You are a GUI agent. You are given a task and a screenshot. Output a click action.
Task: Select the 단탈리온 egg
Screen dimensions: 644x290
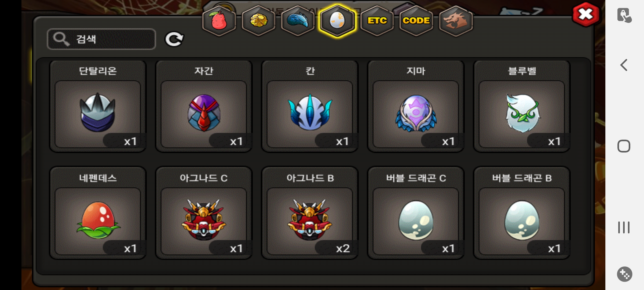click(x=98, y=106)
